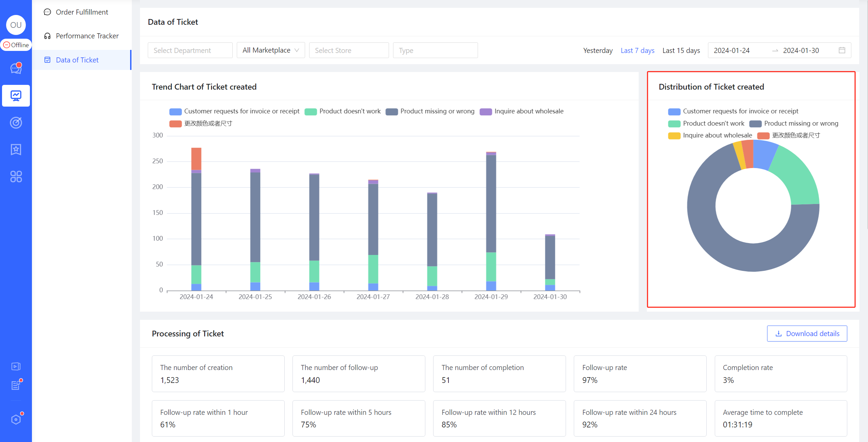Viewport: 868px width, 442px height.
Task: Toggle distribution legend Product doesn't work
Action: tap(706, 124)
